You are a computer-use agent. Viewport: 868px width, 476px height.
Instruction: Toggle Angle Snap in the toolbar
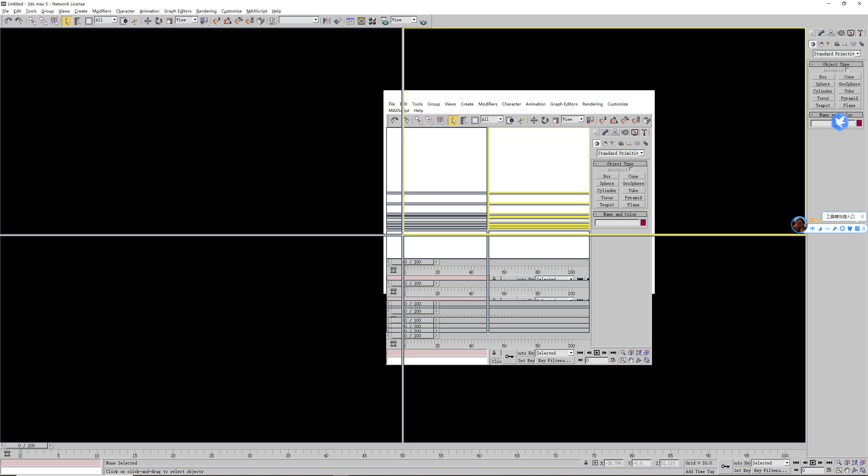228,21
